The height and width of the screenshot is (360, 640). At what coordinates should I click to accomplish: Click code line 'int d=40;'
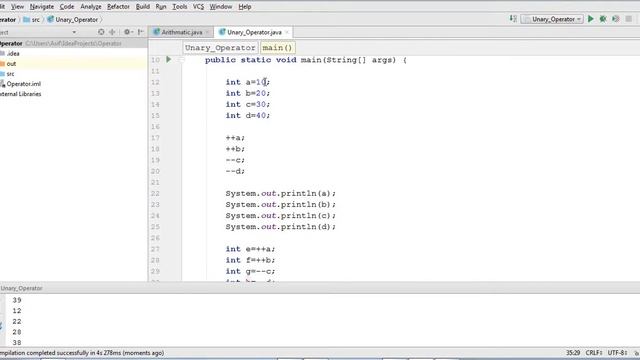[248, 116]
